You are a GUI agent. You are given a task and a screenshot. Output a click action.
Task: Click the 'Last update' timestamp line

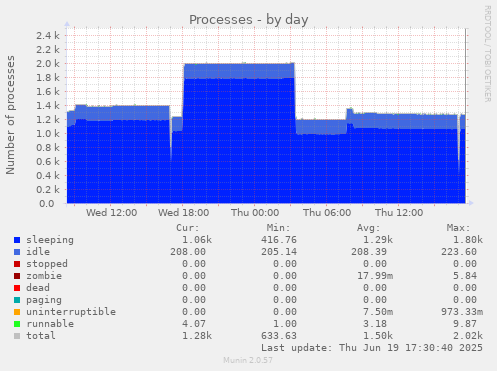[372, 348]
